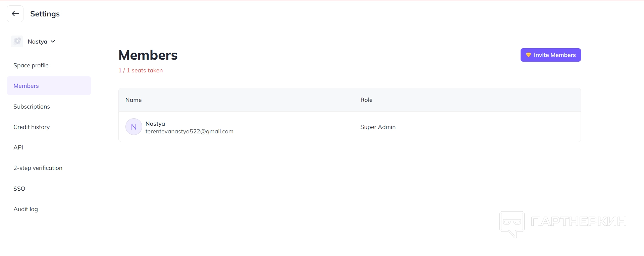
Task: Click the N avatar of Nastya
Action: (133, 127)
